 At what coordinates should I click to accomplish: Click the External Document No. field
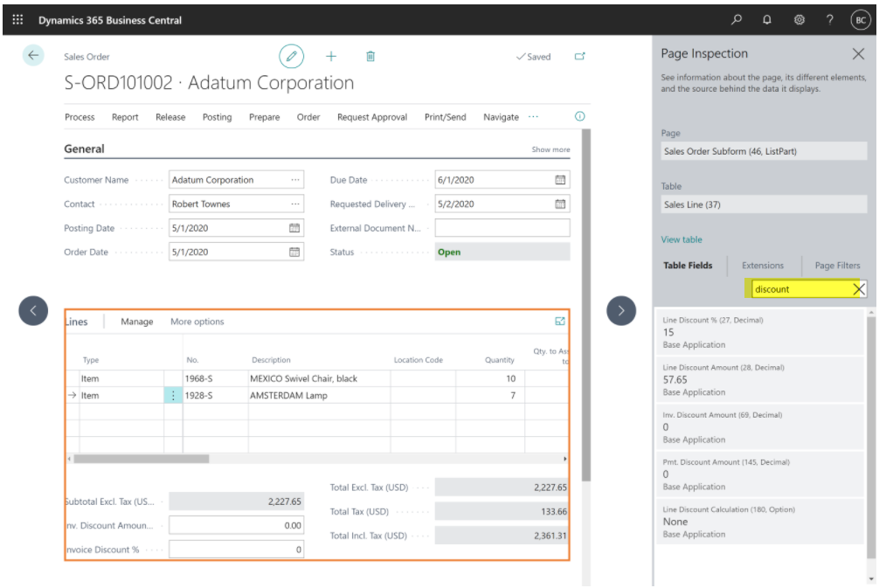point(502,228)
